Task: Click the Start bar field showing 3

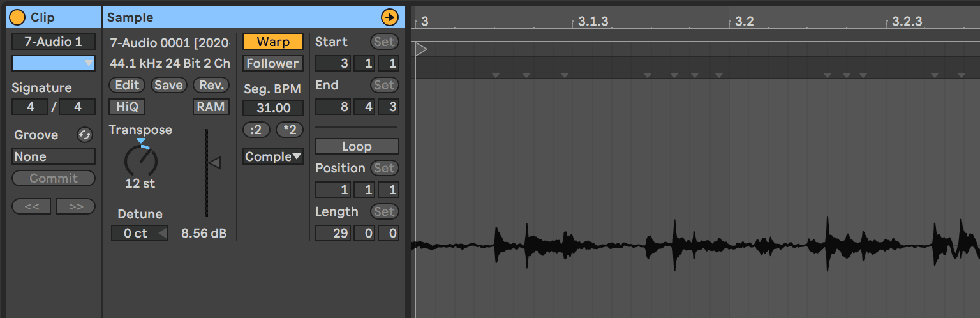Action: click(333, 63)
